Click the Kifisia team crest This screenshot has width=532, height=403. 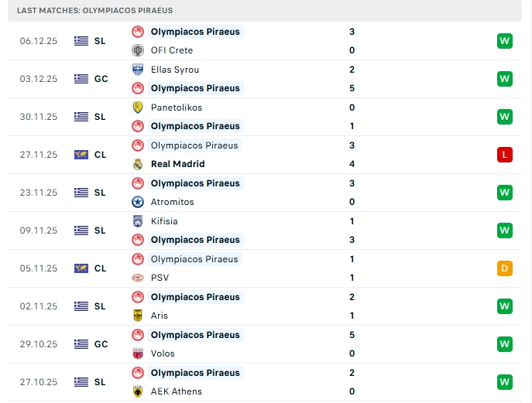[x=138, y=221]
